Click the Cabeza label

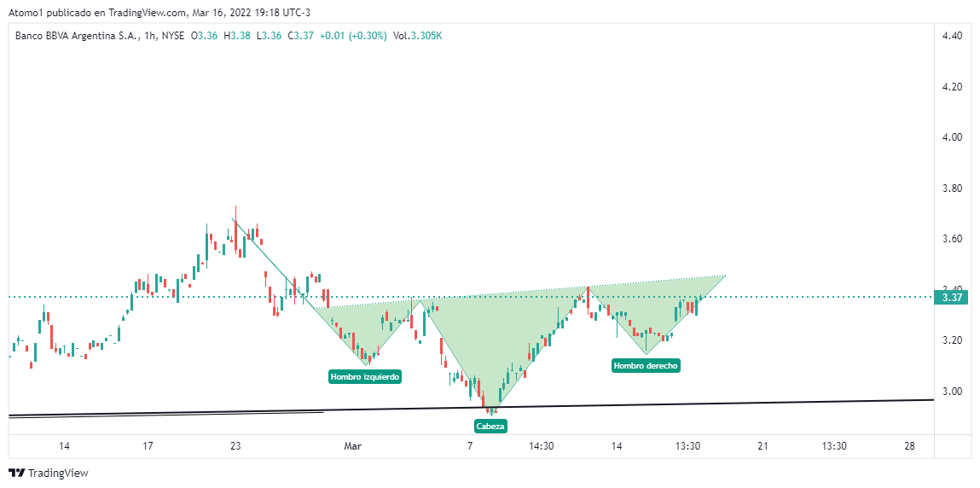[490, 426]
